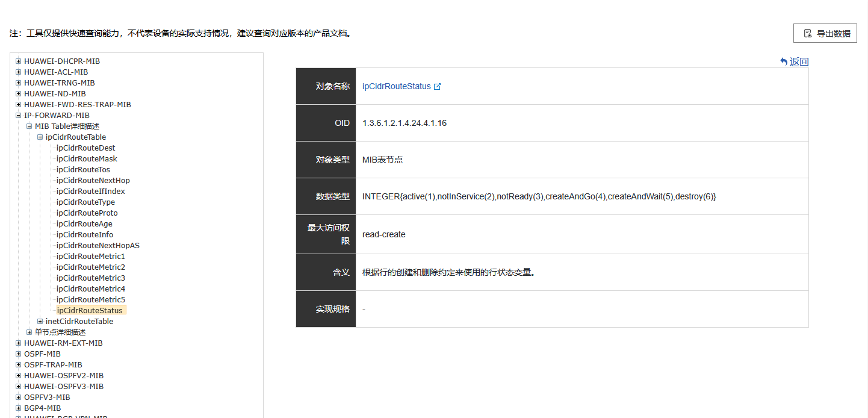868x418 pixels.
Task: Expand the HUAWEI-FWD-RES-TRAP-MIB node
Action: coord(18,105)
